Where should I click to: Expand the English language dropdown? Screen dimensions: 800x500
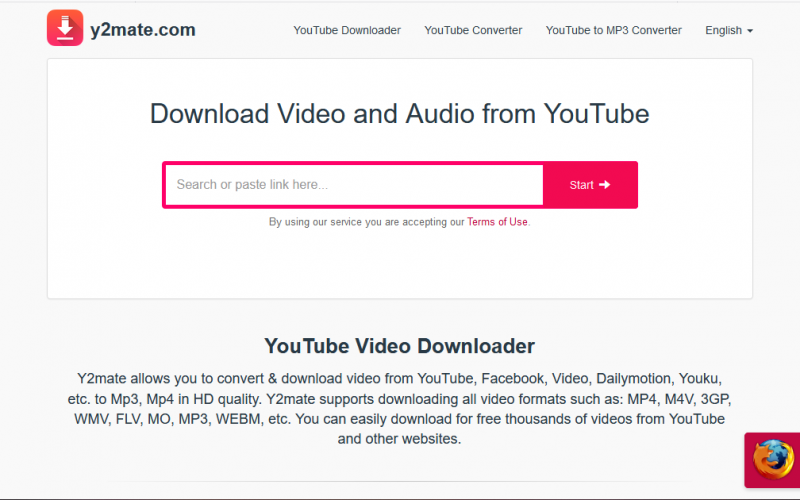tap(729, 30)
